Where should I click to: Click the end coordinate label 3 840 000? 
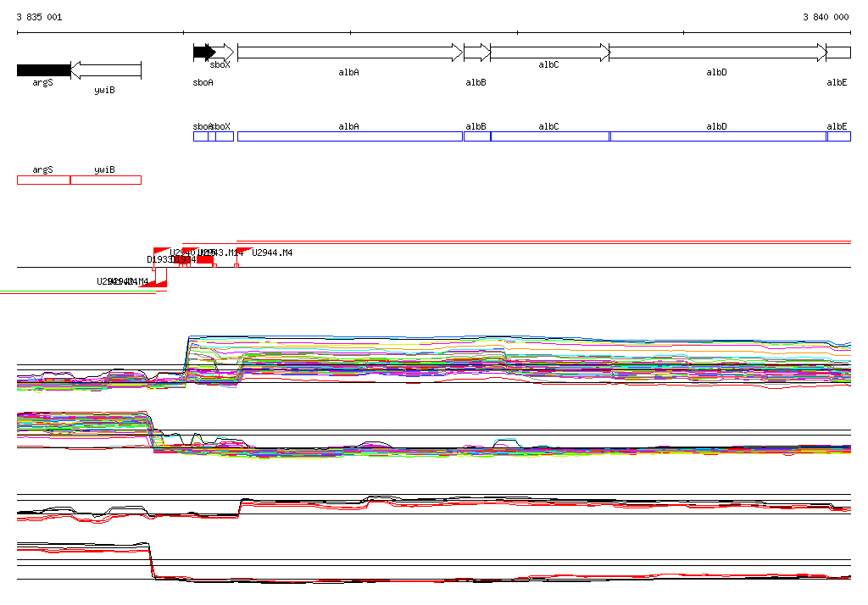pyautogui.click(x=826, y=17)
